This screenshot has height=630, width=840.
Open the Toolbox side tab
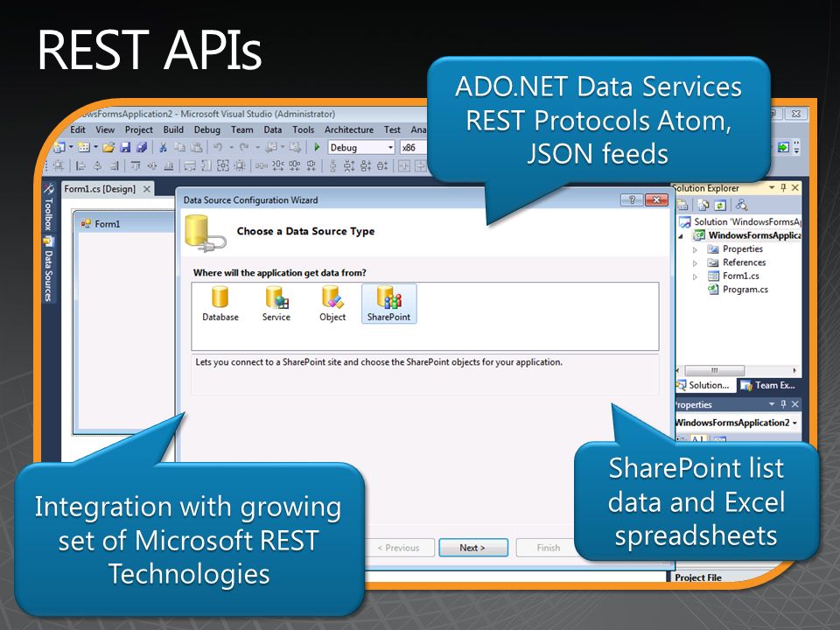pos(48,207)
